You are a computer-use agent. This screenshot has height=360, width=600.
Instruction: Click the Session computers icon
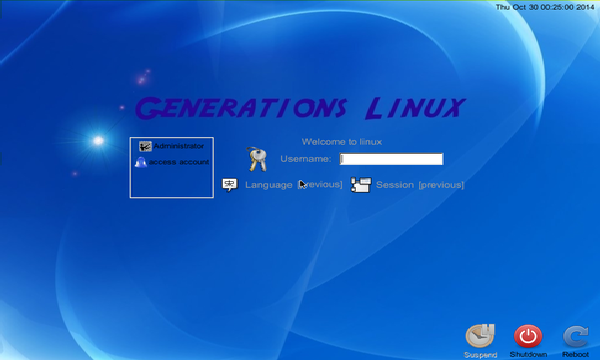[361, 185]
